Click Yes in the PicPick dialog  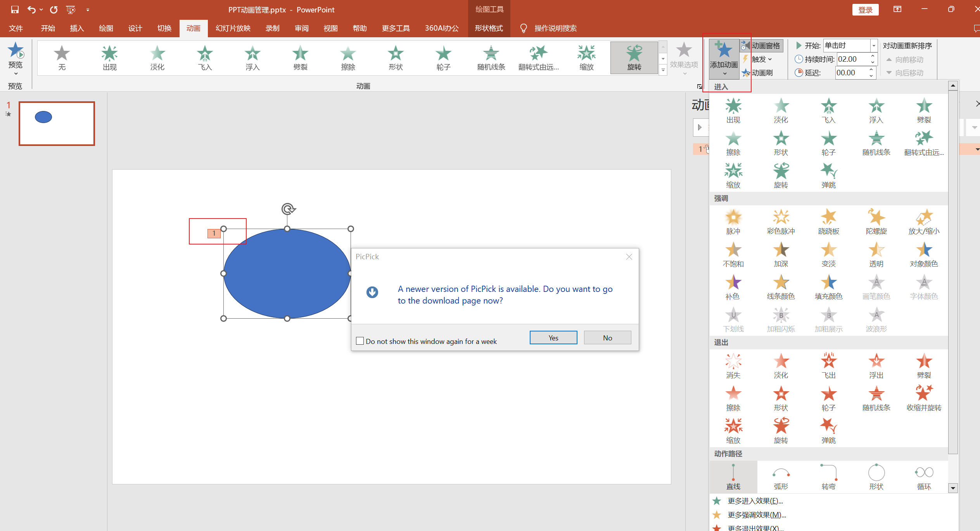(553, 338)
